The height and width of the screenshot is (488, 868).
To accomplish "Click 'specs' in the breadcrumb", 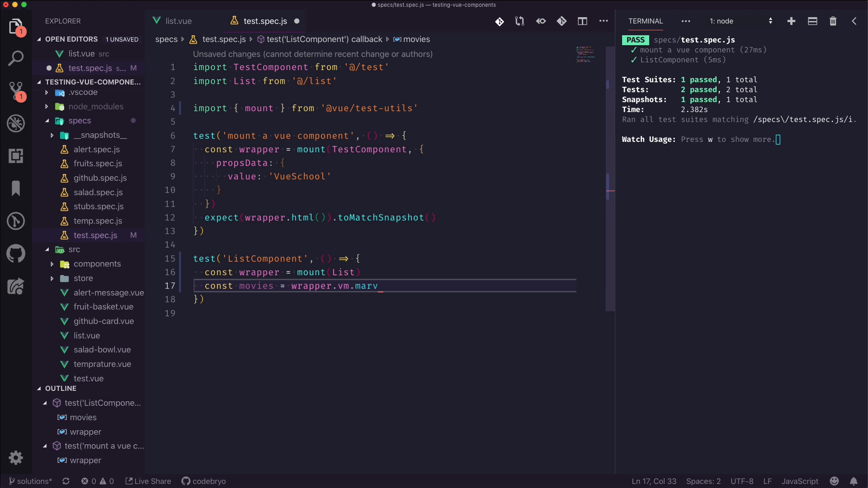I will pyautogui.click(x=166, y=39).
